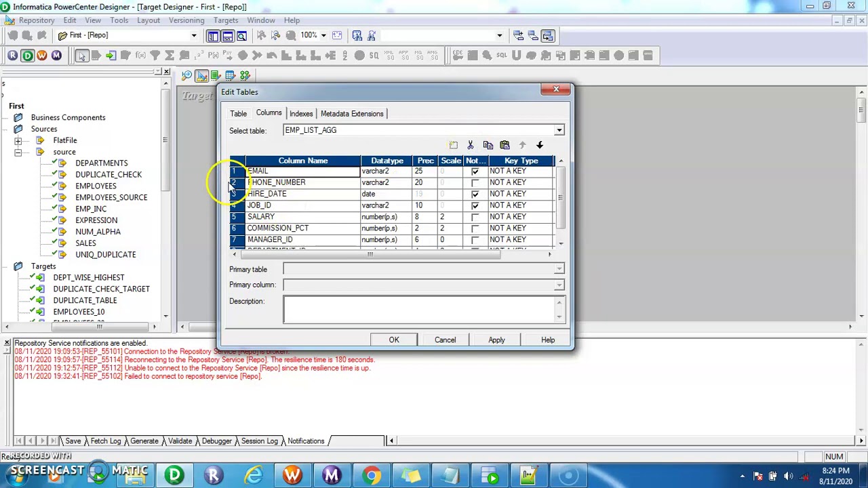This screenshot has width=868, height=488.
Task: Click Cancel in Edit Tables dialog
Action: pos(446,340)
